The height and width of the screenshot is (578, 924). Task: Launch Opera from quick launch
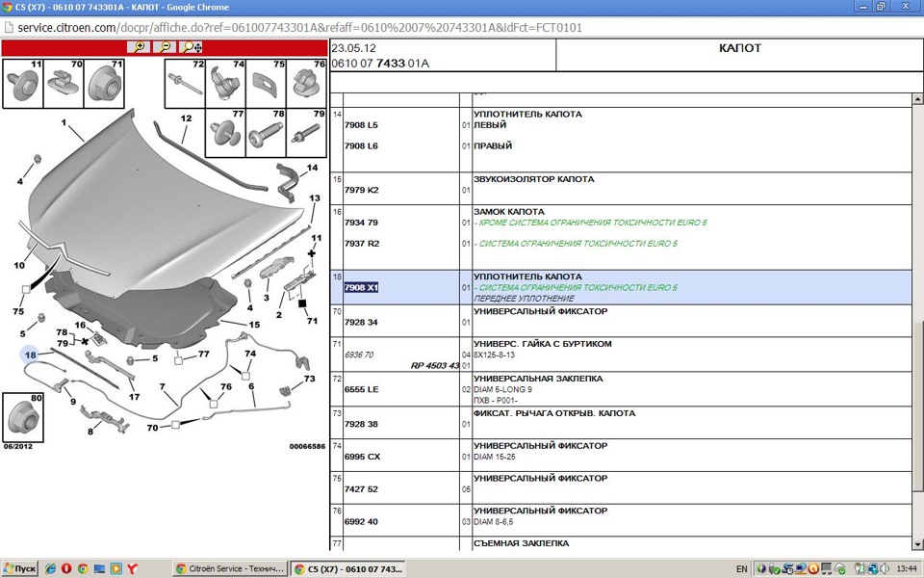click(x=66, y=568)
